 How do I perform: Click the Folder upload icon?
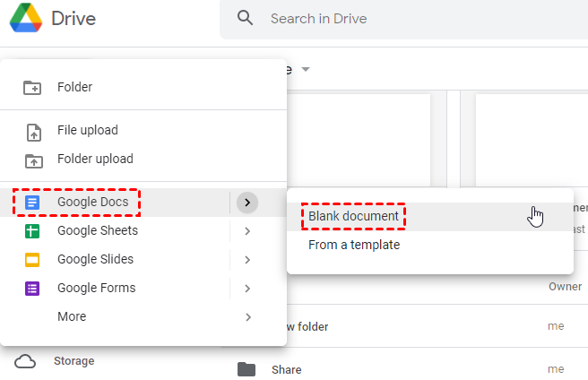(32, 160)
